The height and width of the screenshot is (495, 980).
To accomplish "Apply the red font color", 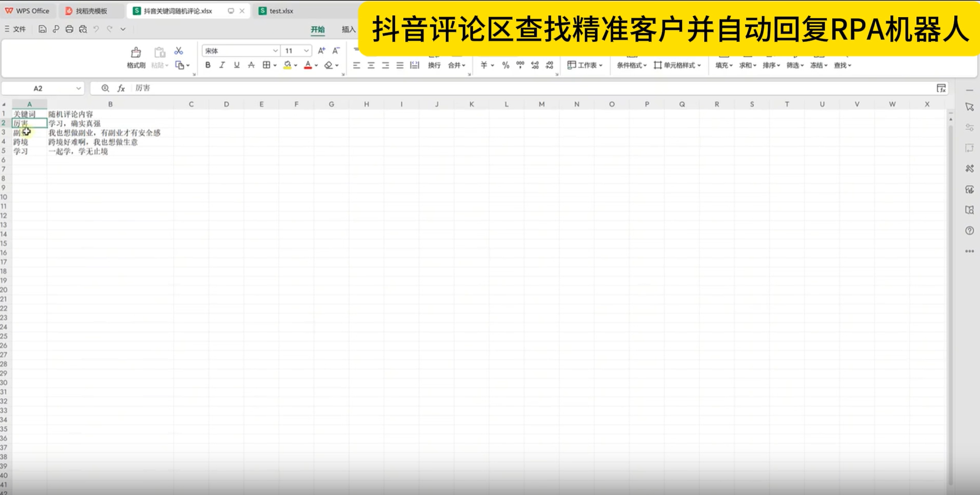I will click(308, 65).
